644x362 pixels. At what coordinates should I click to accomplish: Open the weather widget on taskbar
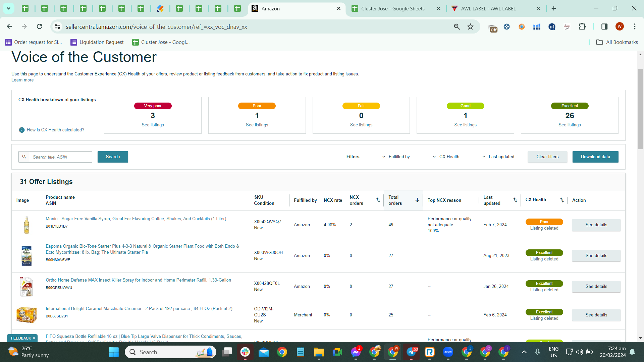29,352
